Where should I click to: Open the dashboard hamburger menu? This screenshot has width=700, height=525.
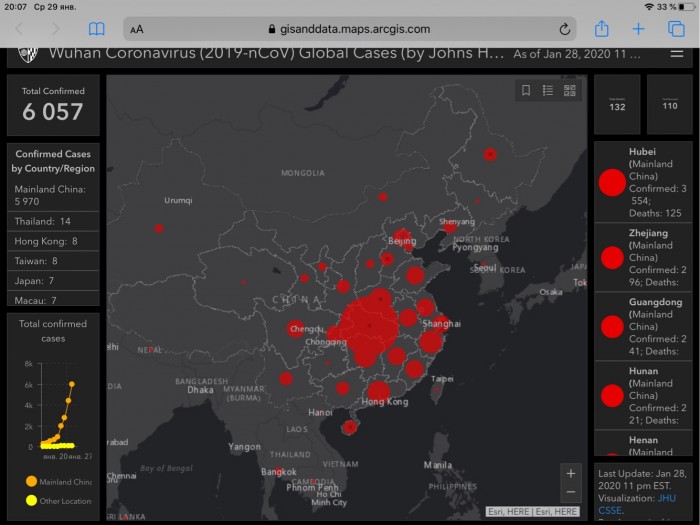coord(677,54)
